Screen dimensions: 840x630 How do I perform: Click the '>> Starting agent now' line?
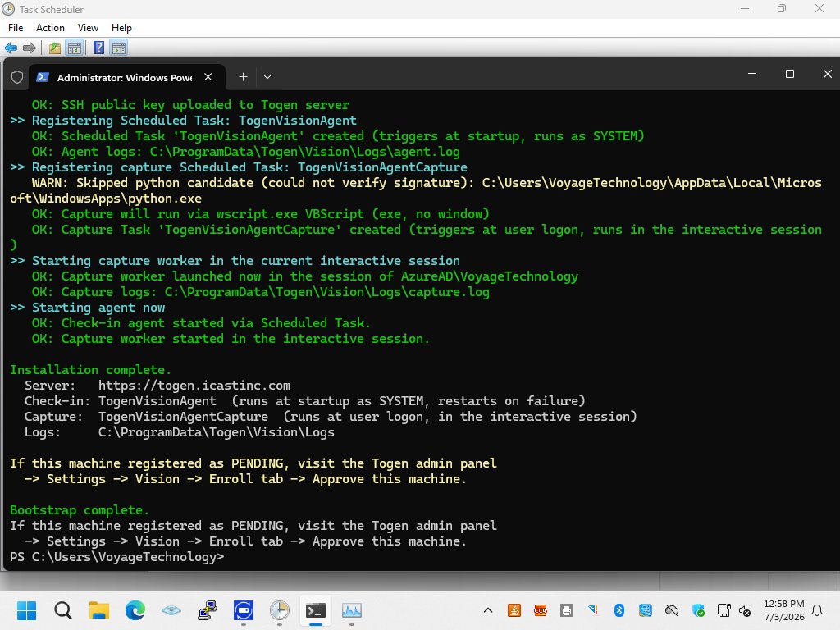87,308
